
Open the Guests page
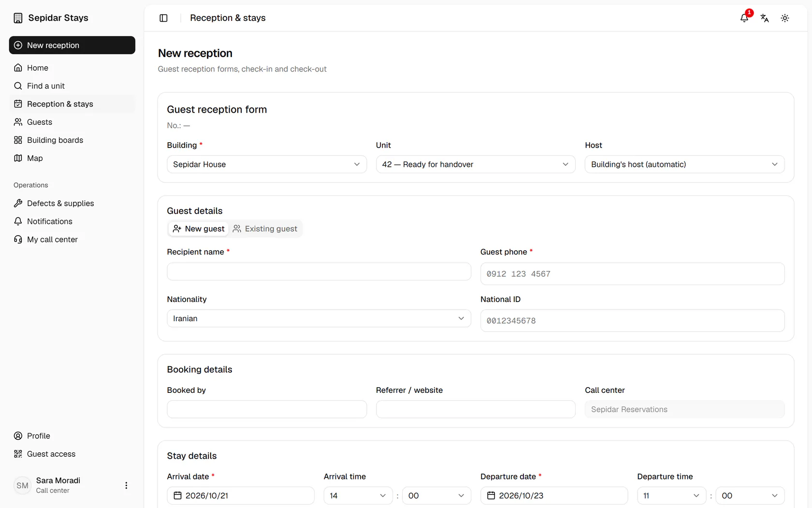72,122
